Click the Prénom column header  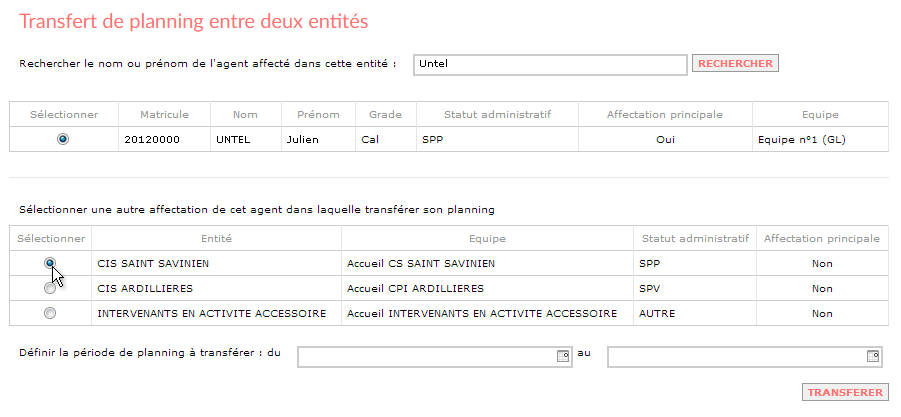point(318,114)
